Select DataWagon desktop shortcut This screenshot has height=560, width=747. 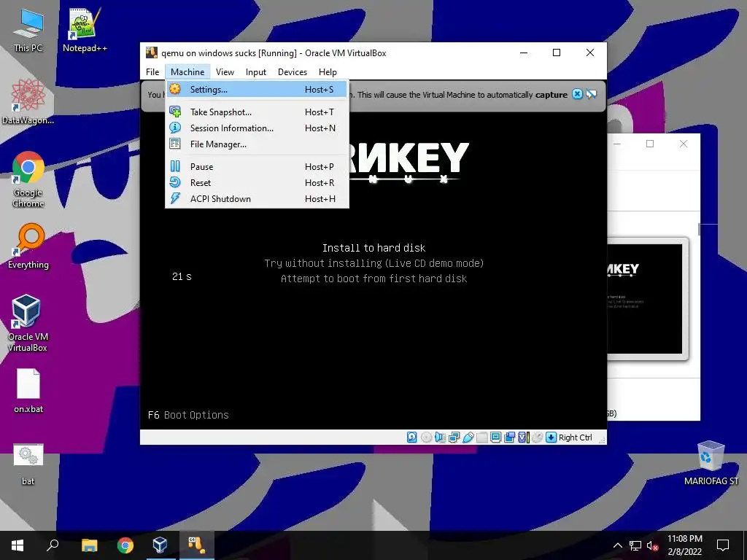coord(28,102)
